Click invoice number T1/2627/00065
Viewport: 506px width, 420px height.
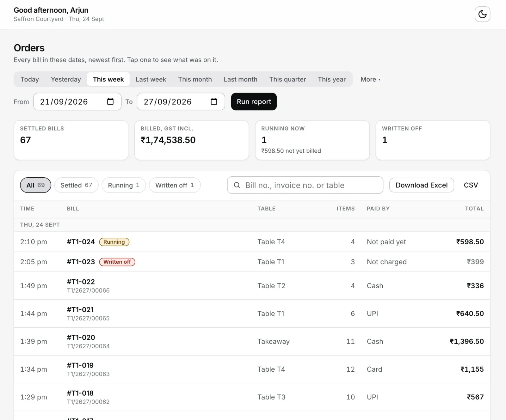click(x=88, y=318)
